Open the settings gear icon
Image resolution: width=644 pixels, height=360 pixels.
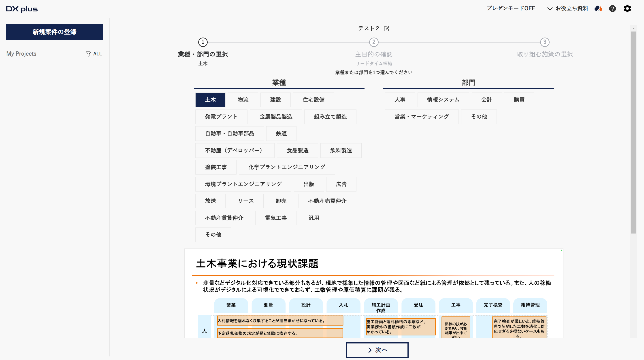[x=627, y=8]
